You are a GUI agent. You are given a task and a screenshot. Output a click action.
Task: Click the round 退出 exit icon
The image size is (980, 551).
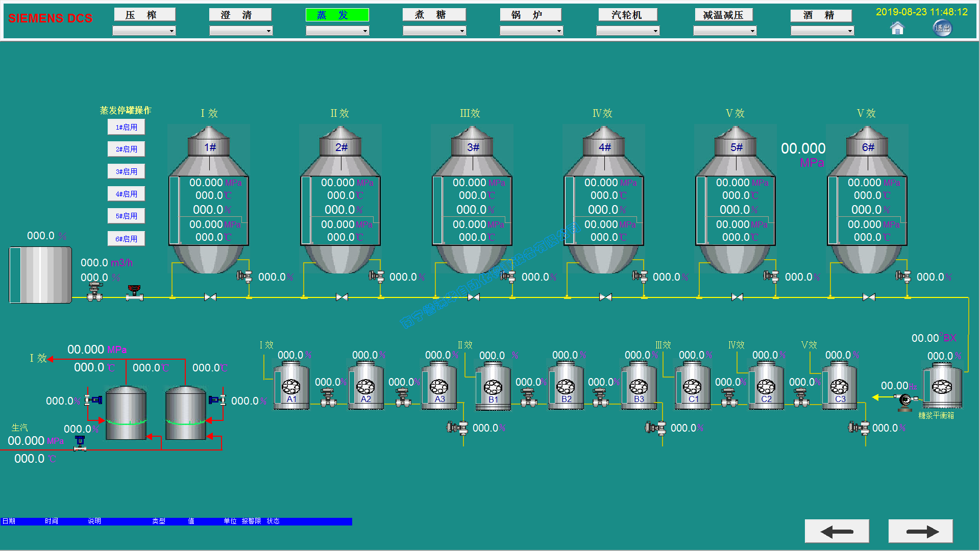pos(942,29)
